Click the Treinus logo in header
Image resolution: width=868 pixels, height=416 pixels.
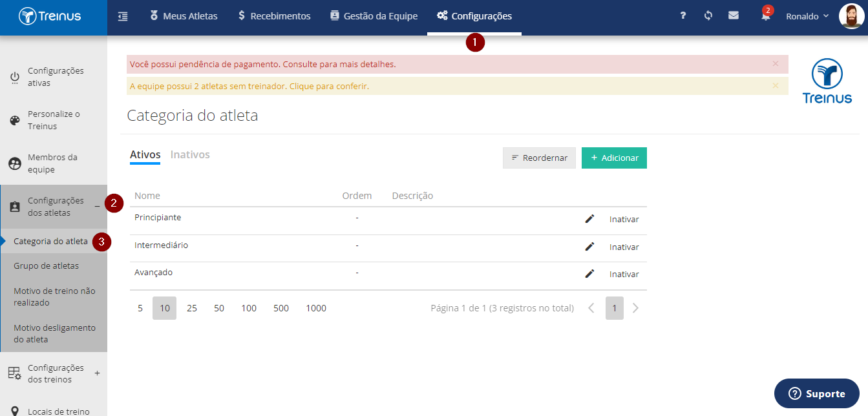click(50, 16)
